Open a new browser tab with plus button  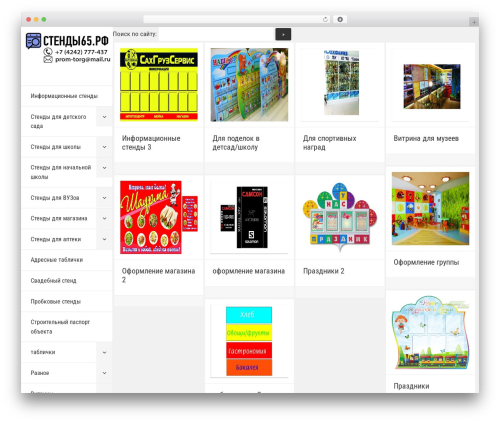click(x=474, y=22)
